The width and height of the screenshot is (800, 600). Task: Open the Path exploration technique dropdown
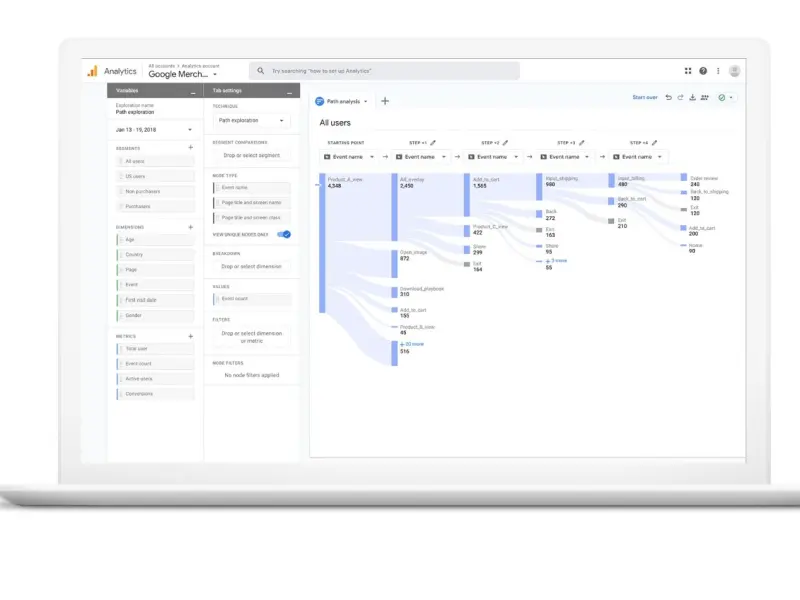click(x=251, y=121)
